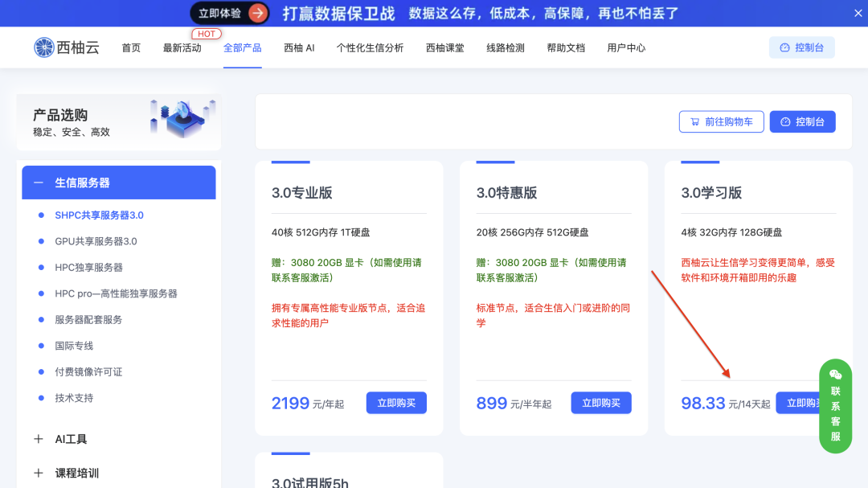Click the 2199 元/年起 price
868x488 pixels.
[308, 404]
